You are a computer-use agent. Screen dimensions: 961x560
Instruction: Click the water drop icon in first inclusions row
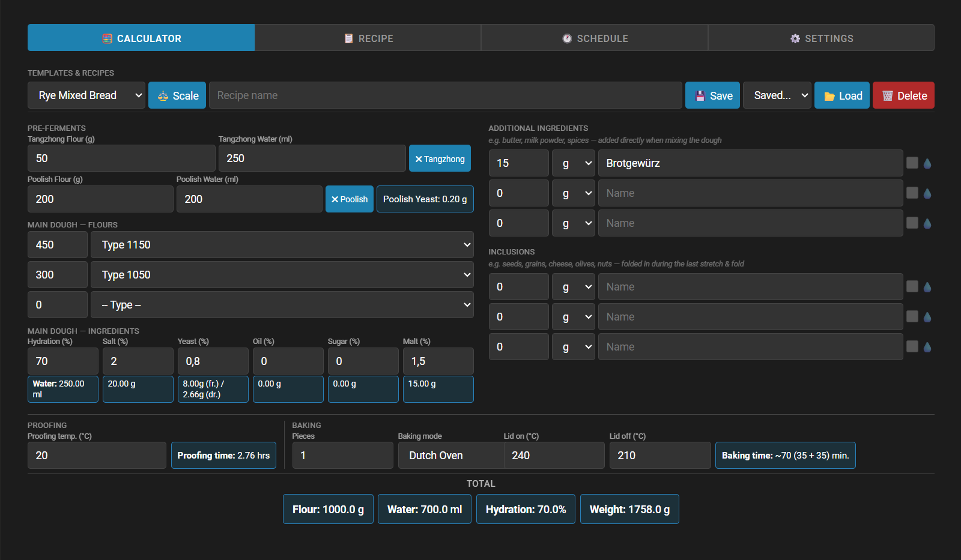click(x=927, y=287)
